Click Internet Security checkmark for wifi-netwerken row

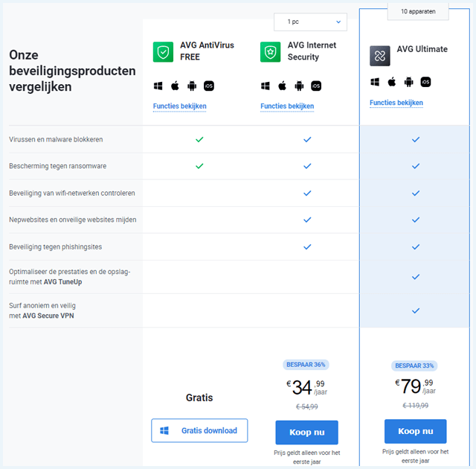tap(307, 194)
